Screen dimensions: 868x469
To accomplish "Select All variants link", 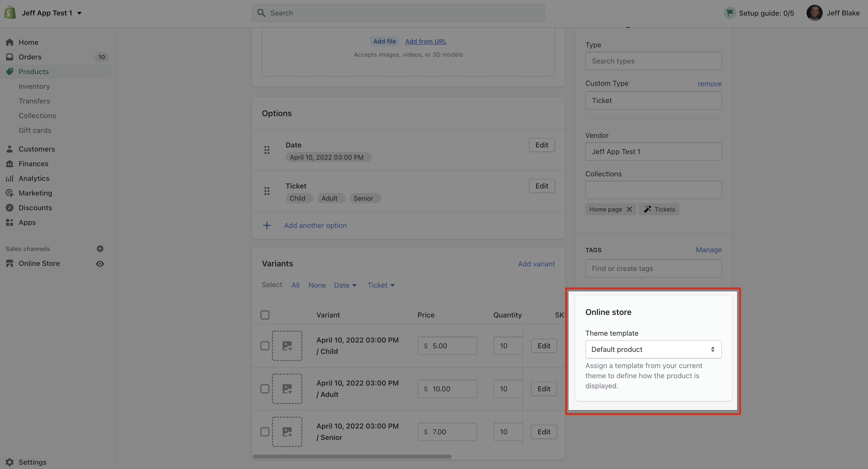I will pyautogui.click(x=295, y=285).
